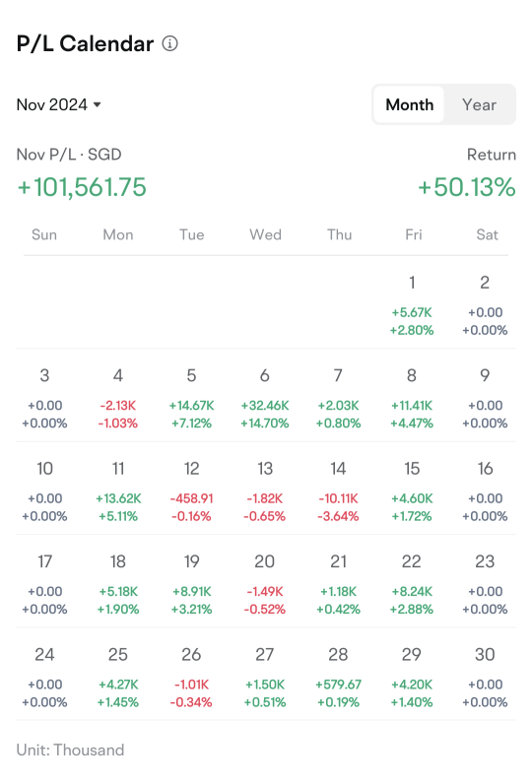This screenshot has width=532, height=782.
Task: Switch to the Year view tab
Action: click(479, 104)
